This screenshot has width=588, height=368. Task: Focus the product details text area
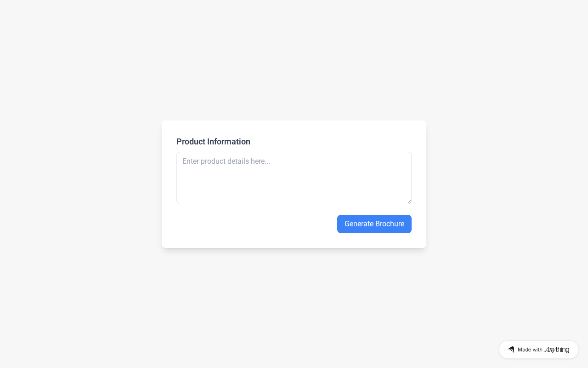tap(294, 178)
